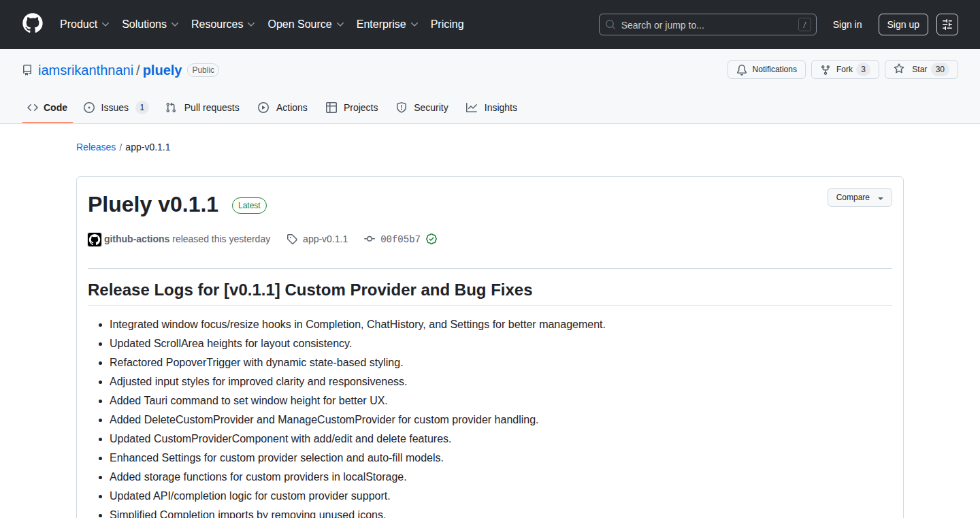Click the 'Added storage functions' bullet
The image size is (980, 518).
[258, 476]
